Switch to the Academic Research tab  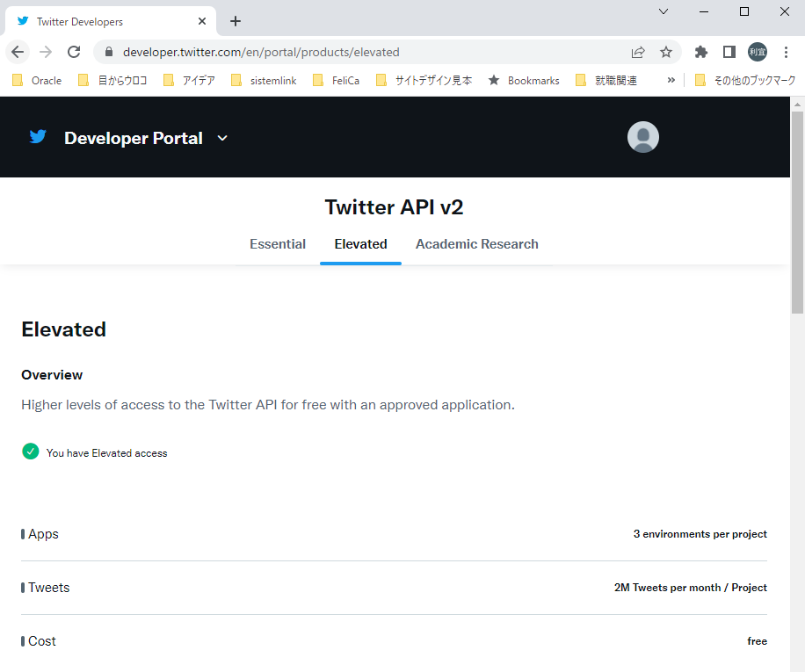(476, 243)
